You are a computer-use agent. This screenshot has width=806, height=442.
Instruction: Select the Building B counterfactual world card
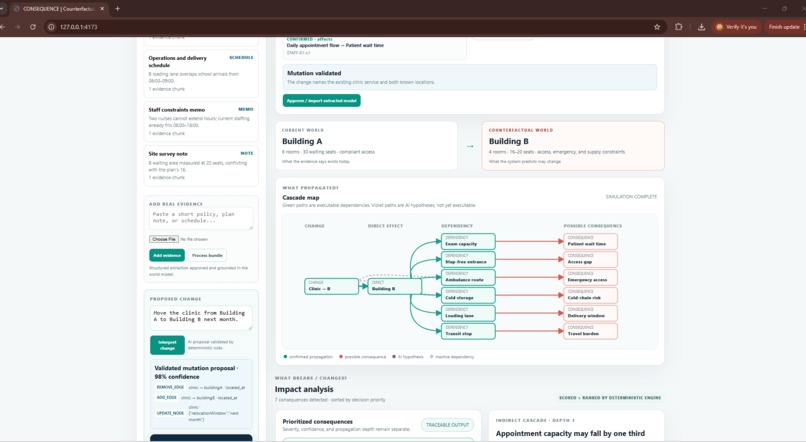[x=573, y=146]
